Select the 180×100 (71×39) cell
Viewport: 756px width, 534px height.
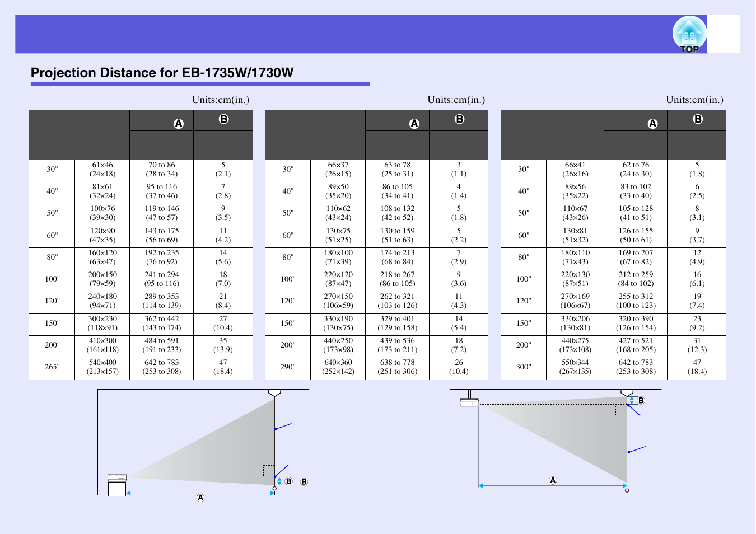[x=338, y=257]
